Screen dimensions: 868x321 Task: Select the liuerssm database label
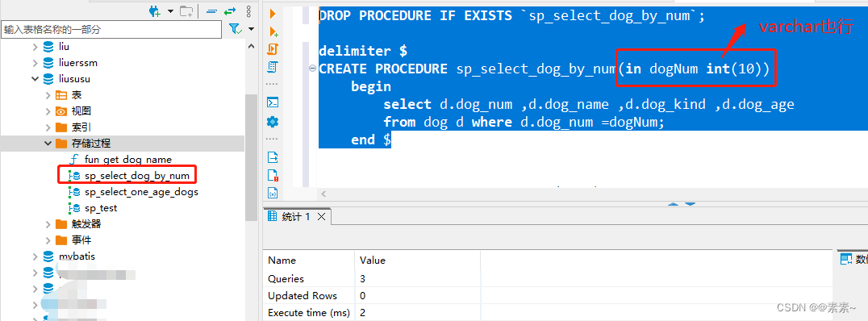(x=78, y=63)
